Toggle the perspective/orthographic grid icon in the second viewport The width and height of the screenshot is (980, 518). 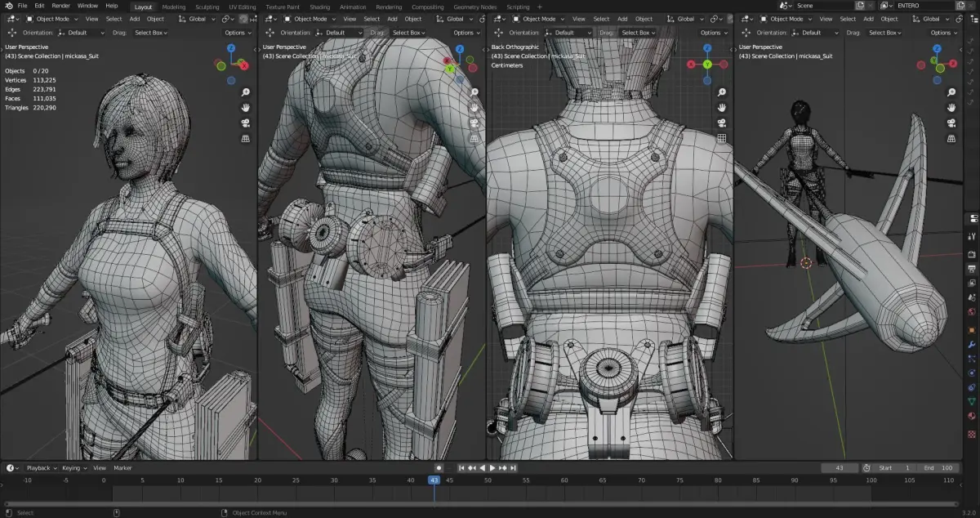point(474,139)
